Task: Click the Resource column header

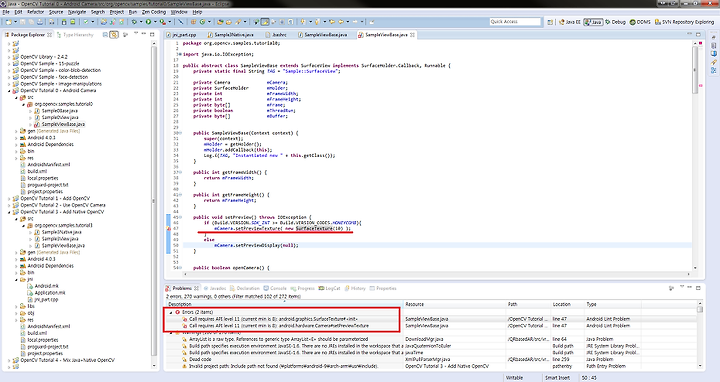Action: pyautogui.click(x=455, y=304)
